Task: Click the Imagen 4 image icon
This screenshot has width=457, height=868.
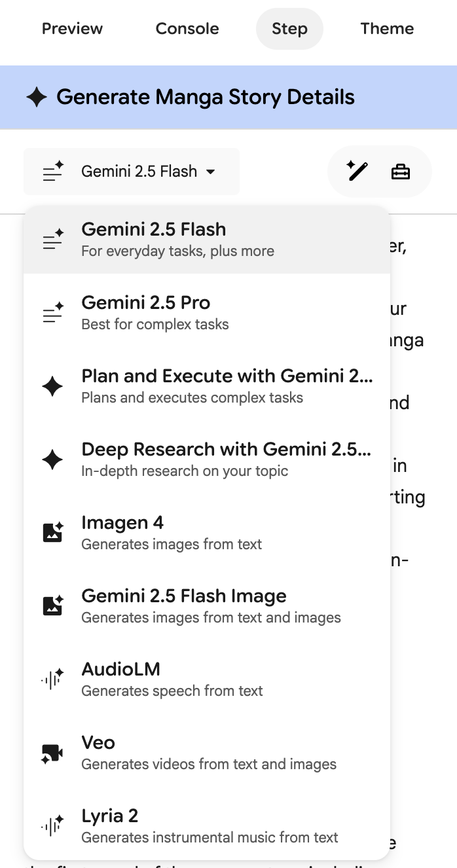Action: (52, 532)
